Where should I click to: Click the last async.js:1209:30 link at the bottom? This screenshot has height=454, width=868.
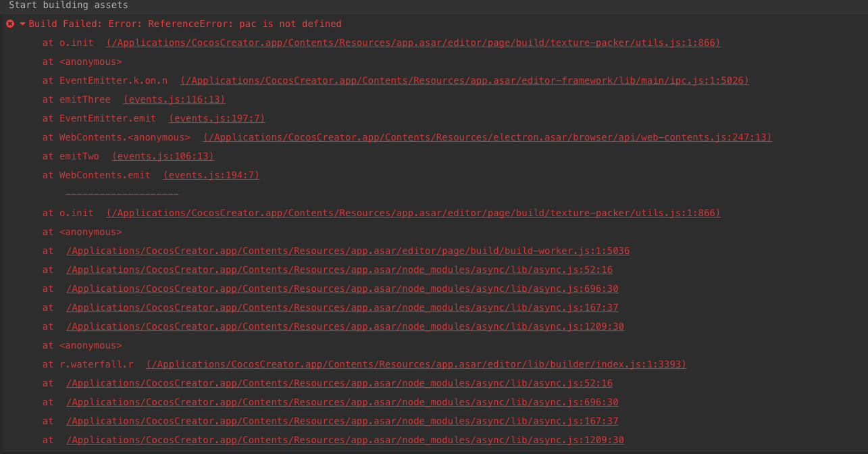(344, 440)
